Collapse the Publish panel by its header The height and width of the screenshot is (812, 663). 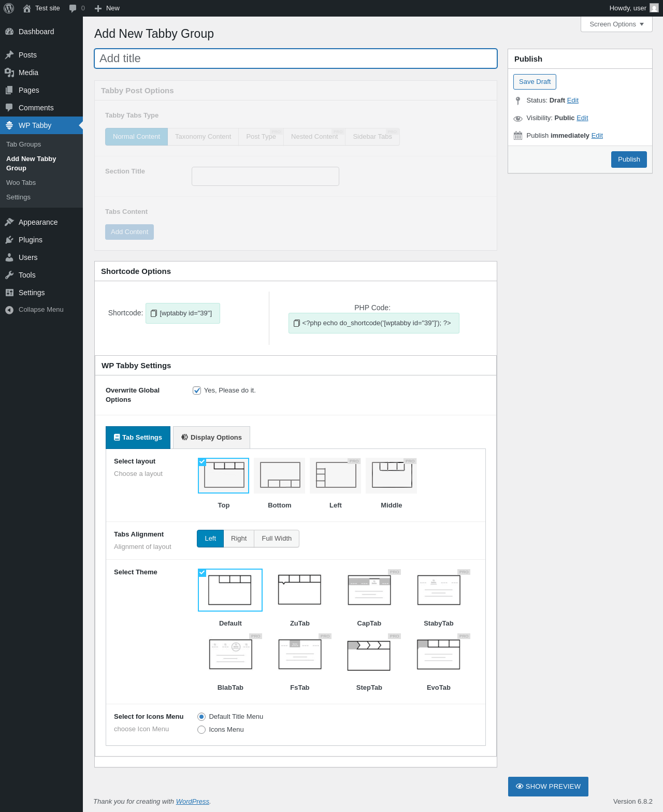(580, 59)
